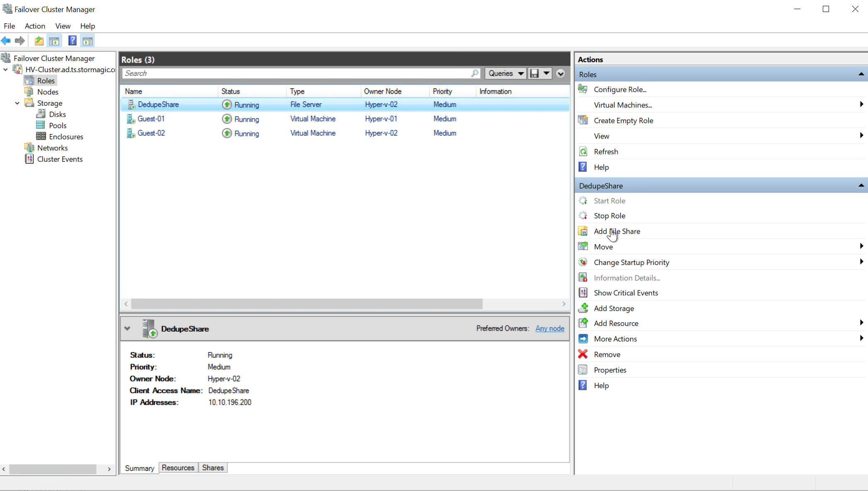The width and height of the screenshot is (868, 491).
Task: Open the File menu
Action: 9,26
